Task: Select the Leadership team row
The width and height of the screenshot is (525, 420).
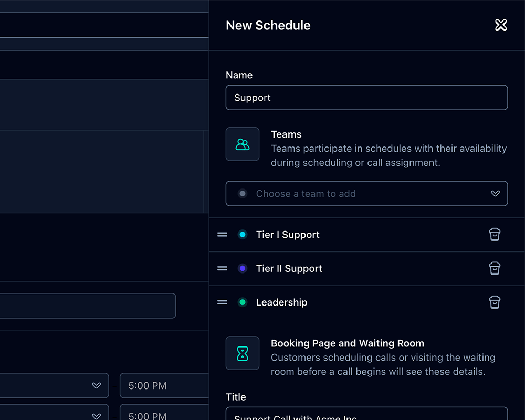Action: [x=367, y=302]
